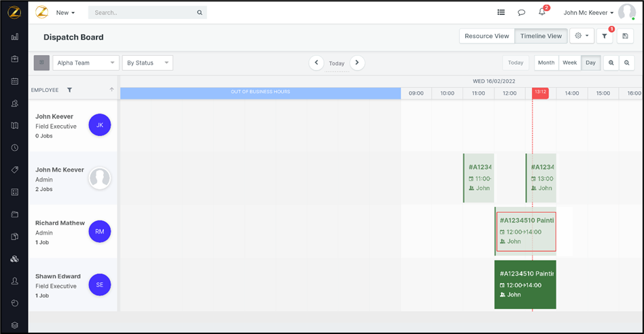Viewport: 644px width, 334px height.
Task: Open Shawn Edward's dark green #A1234510 job
Action: pos(525,284)
